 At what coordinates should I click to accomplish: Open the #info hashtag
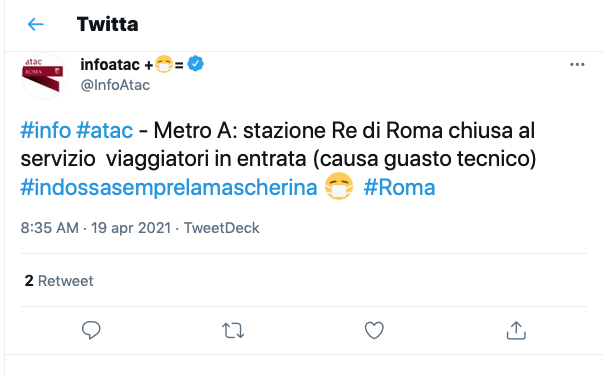(x=46, y=130)
